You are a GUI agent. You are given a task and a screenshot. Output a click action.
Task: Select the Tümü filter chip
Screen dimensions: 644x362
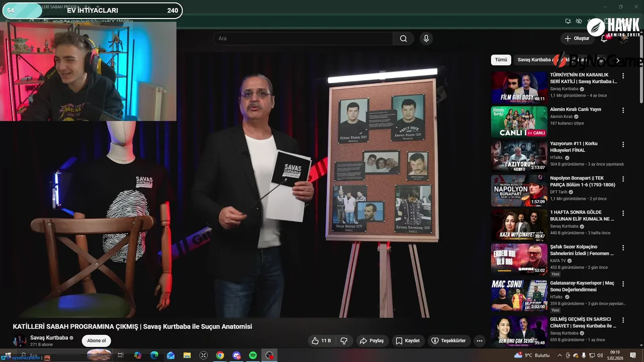(501, 60)
